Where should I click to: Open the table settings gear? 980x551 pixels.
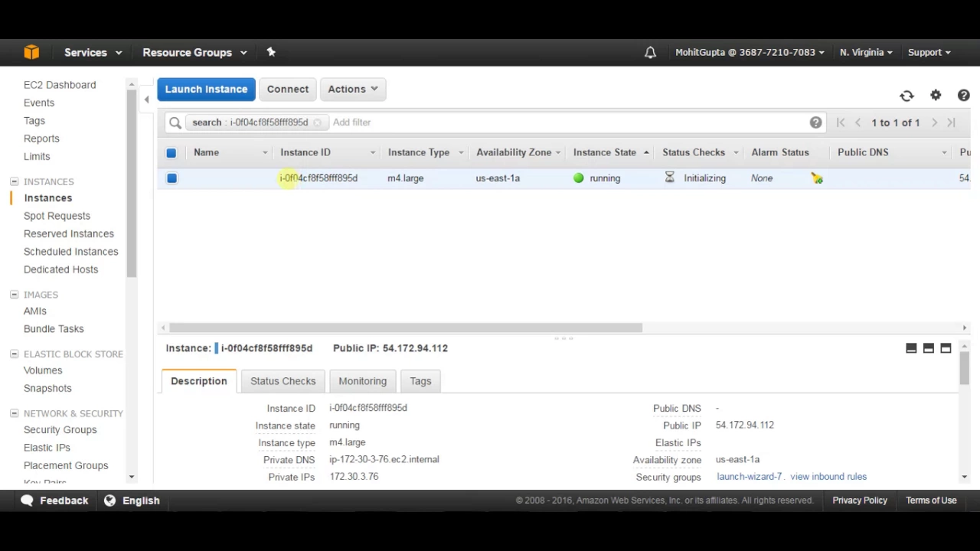click(x=936, y=96)
